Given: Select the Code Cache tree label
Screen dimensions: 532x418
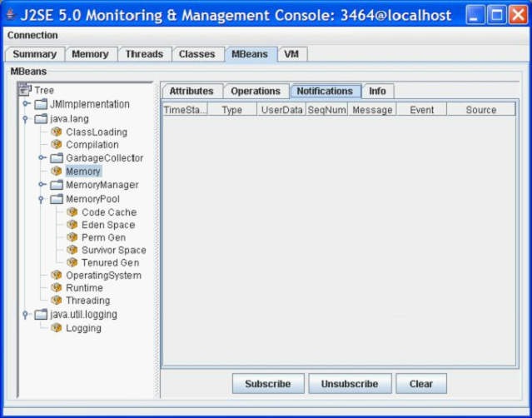Looking at the screenshot, I should click(109, 212).
